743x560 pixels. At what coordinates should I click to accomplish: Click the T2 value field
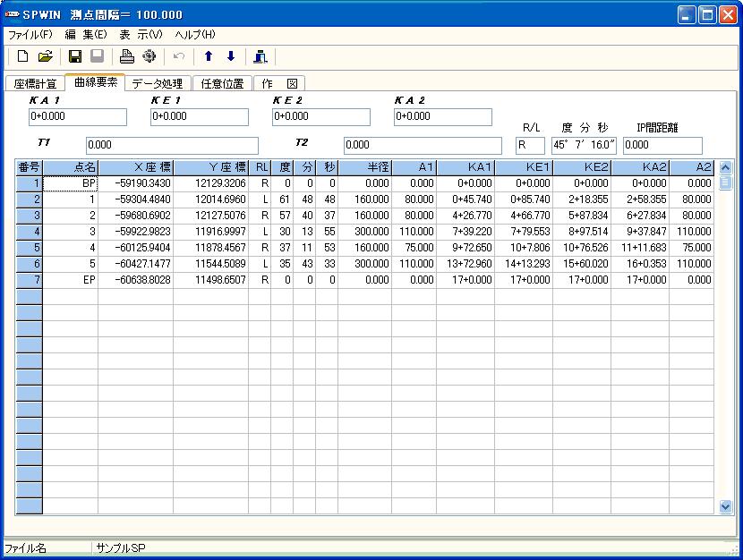421,145
